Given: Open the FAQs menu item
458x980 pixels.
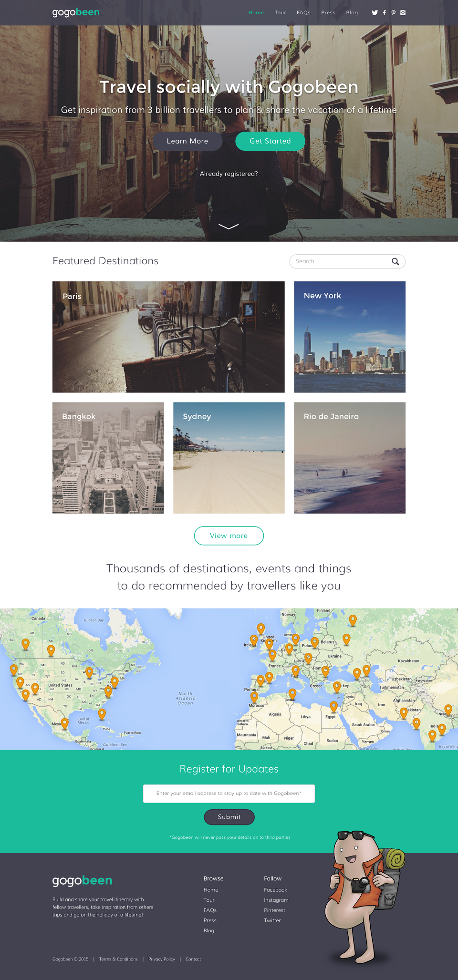Looking at the screenshot, I should tap(303, 13).
